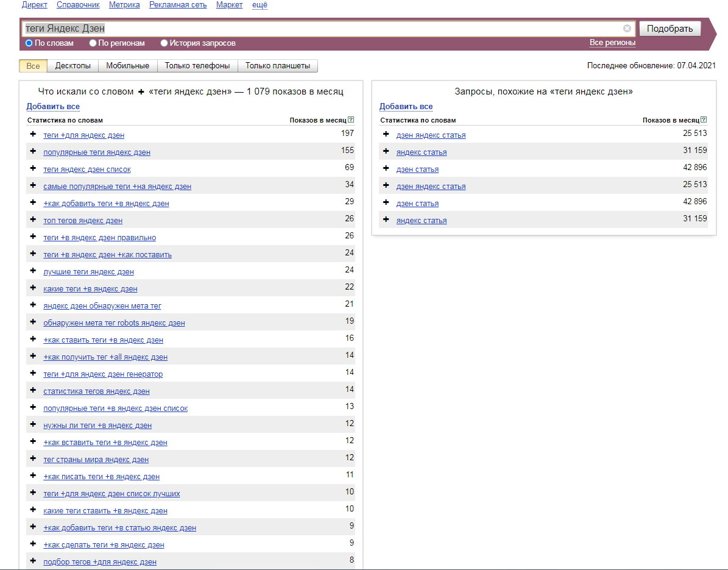The image size is (728, 570).
Task: Click plus for 'лучшие теги яндекс дзен'
Action: pyautogui.click(x=33, y=271)
